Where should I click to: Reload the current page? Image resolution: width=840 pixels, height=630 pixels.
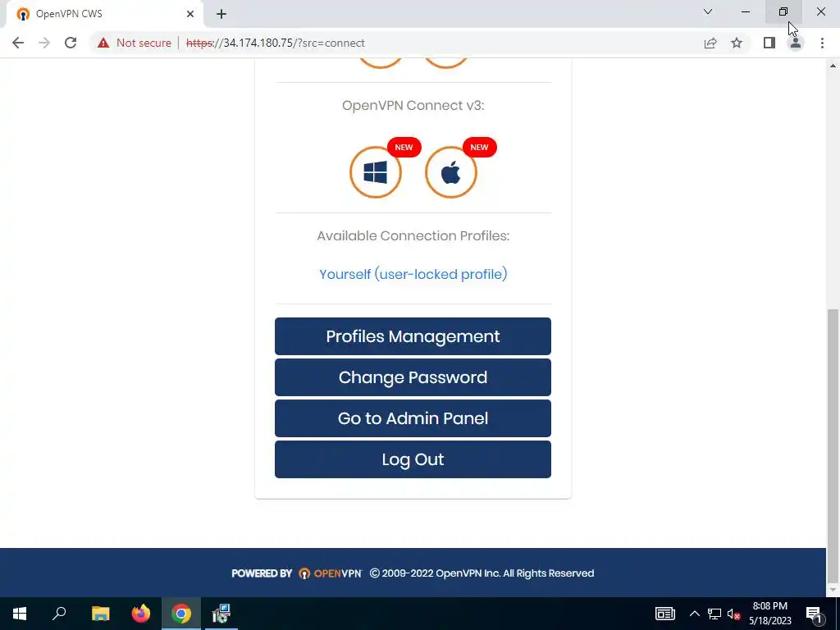71,43
